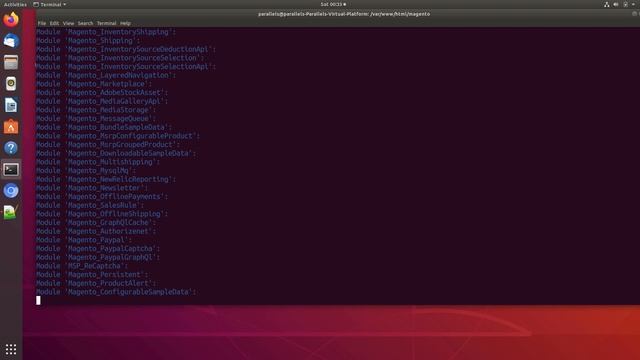The height and width of the screenshot is (360, 640).
Task: Click the 'Magento_InventorySourceDeductionApi' line
Action: tap(126, 49)
